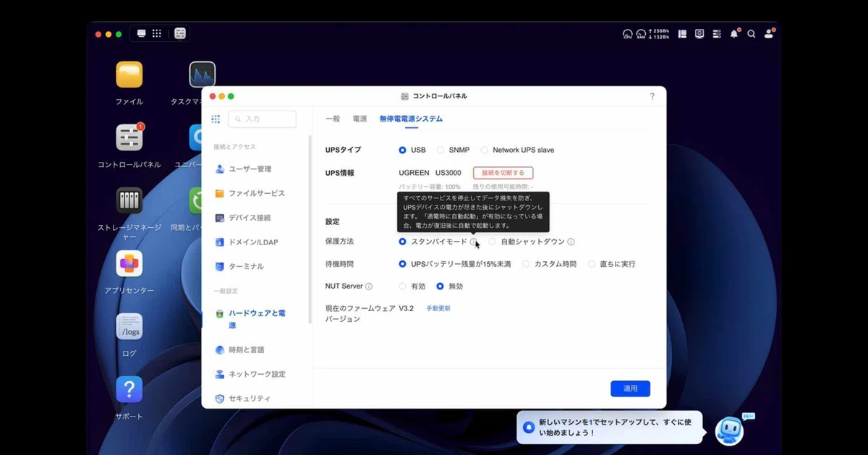Select the USB UPS type radio button
Viewport: 868px width, 455px height.
[403, 150]
